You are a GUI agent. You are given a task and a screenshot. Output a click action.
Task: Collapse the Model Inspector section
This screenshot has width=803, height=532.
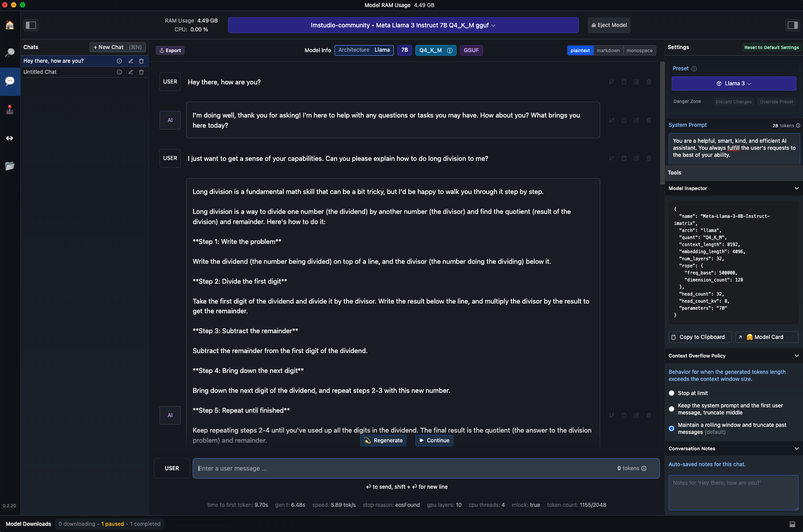point(796,188)
